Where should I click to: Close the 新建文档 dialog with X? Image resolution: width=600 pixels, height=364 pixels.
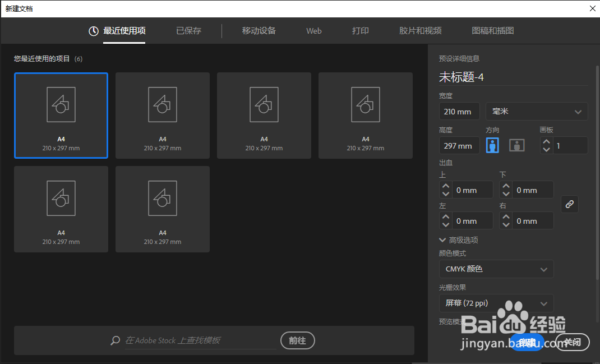tap(592, 8)
